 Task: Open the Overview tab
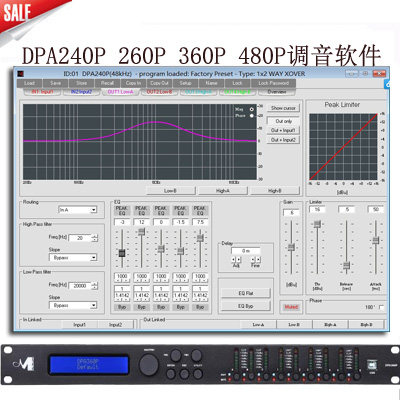tap(277, 92)
